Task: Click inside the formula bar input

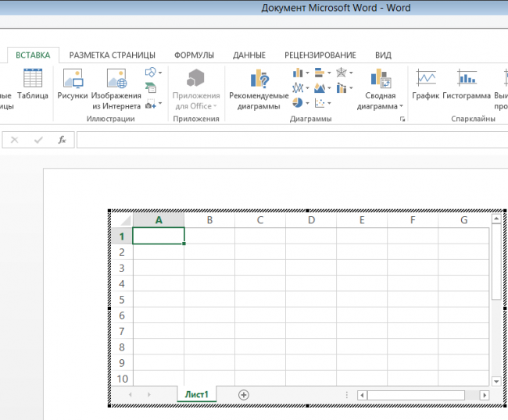Action: click(289, 141)
